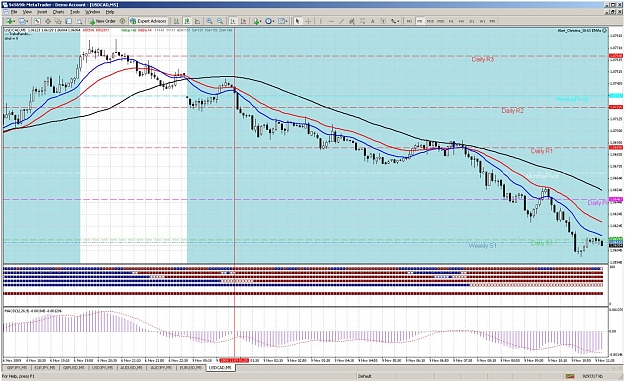
Task: Open the Tools menu
Action: click(x=75, y=12)
